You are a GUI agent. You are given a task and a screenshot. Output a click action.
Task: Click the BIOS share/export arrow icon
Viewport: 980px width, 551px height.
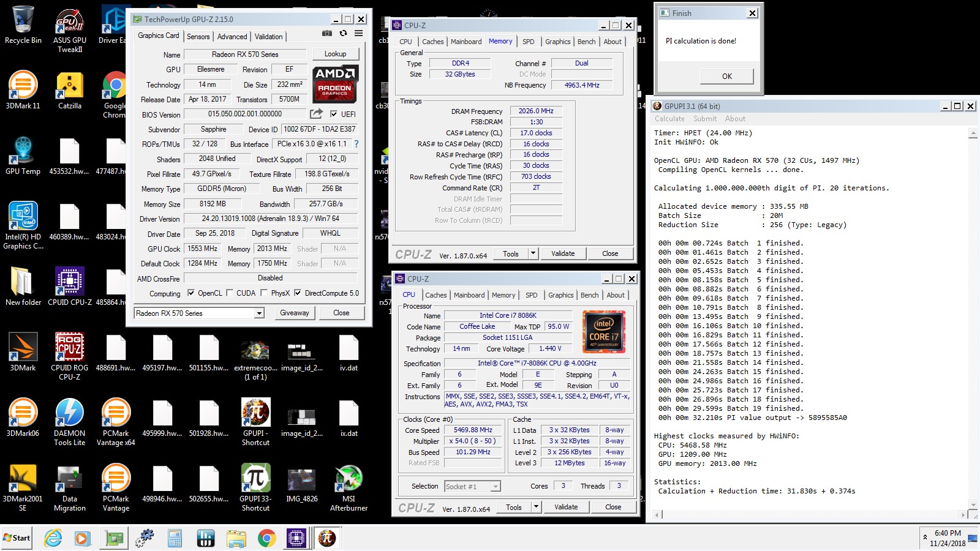coord(316,114)
